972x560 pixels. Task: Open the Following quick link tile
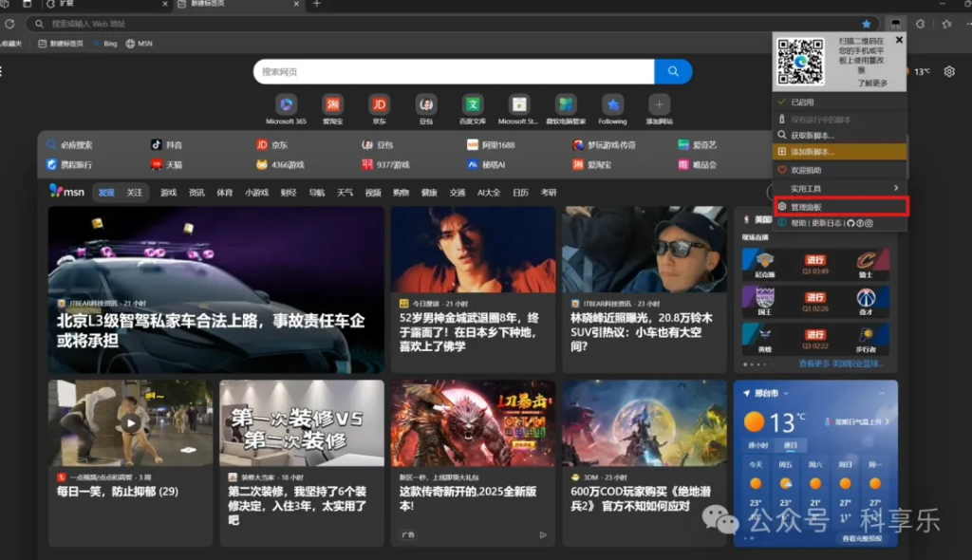pyautogui.click(x=612, y=110)
